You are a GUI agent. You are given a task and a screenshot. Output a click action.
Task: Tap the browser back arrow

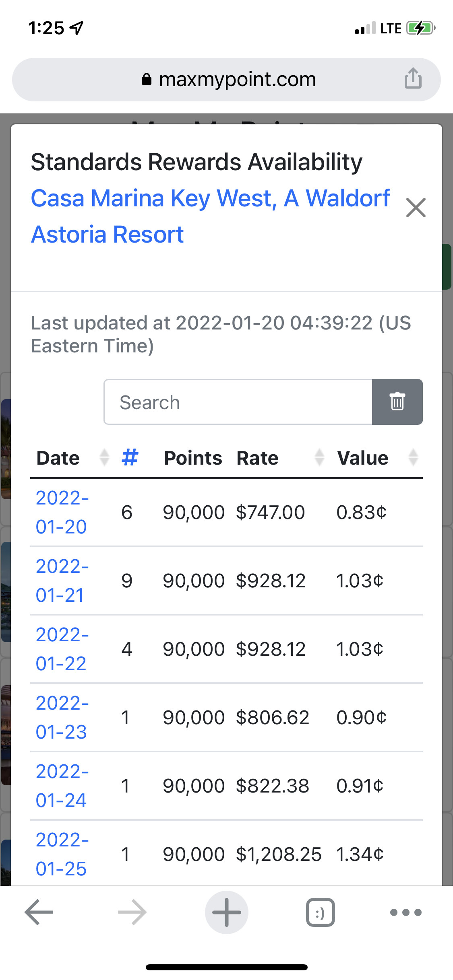39,912
